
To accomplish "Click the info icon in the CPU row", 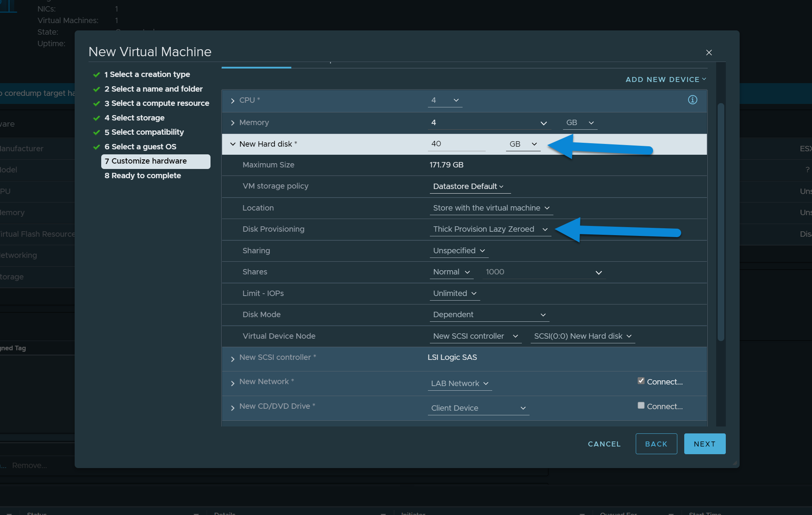I will (x=692, y=100).
